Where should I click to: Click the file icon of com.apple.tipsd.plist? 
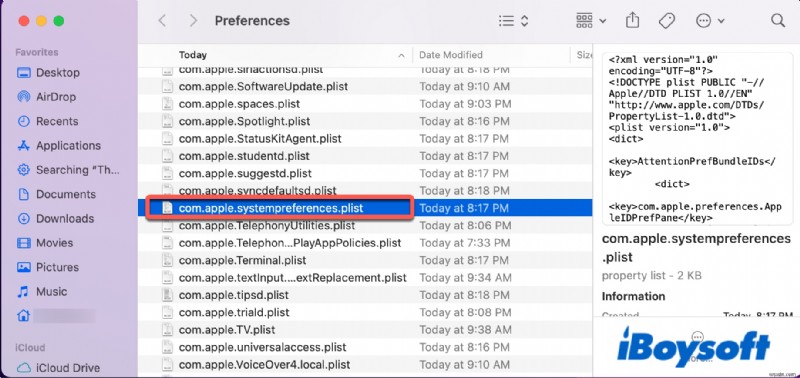[167, 295]
